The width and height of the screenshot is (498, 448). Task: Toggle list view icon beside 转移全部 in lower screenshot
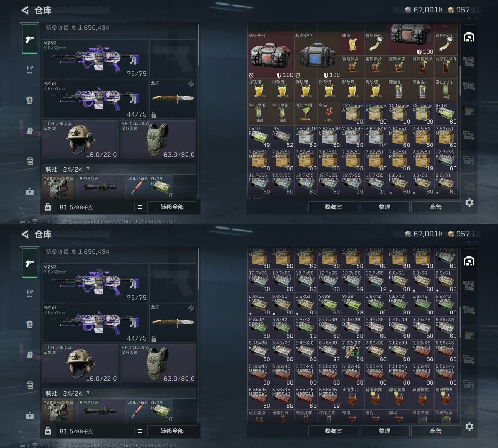click(139, 431)
